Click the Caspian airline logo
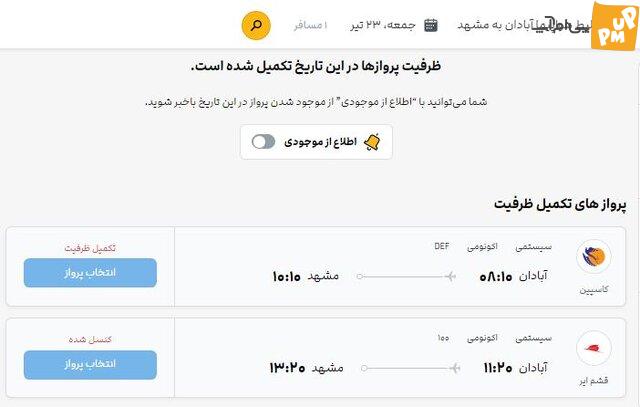The image size is (640, 407). [x=593, y=256]
